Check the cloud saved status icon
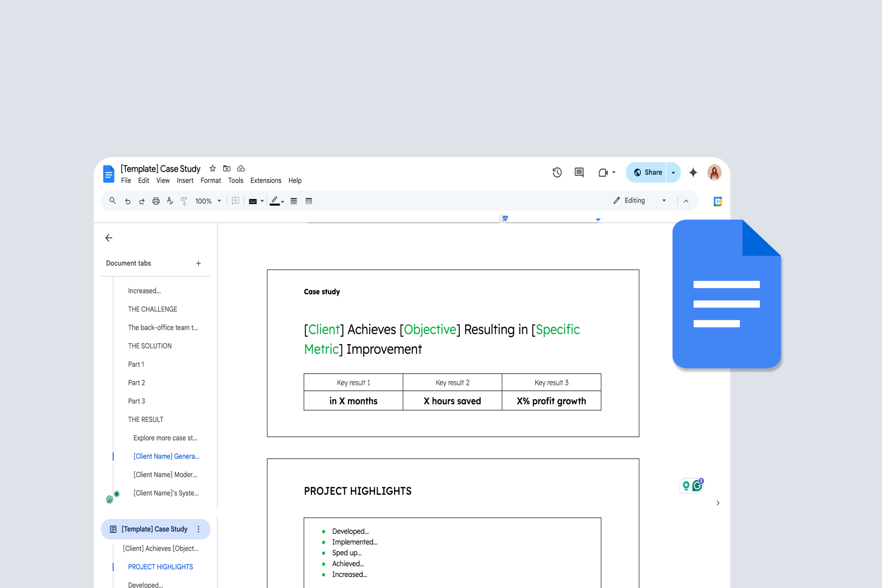This screenshot has width=882, height=588. point(241,169)
